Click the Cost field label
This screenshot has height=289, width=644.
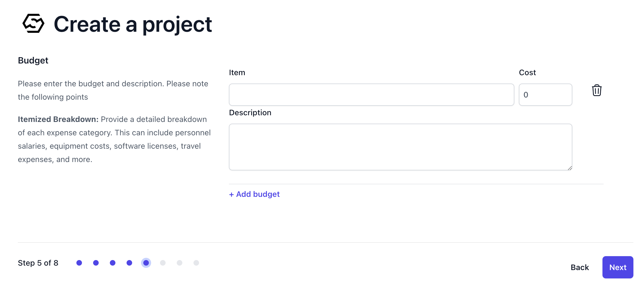527,73
